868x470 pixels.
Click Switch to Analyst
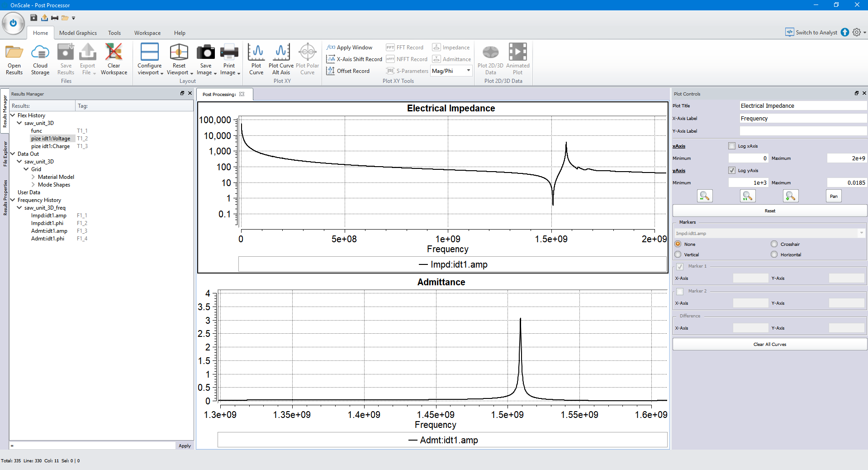point(811,32)
